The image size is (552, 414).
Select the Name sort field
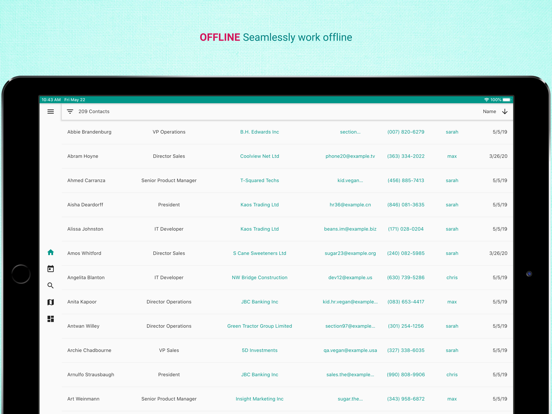pyautogui.click(x=489, y=112)
